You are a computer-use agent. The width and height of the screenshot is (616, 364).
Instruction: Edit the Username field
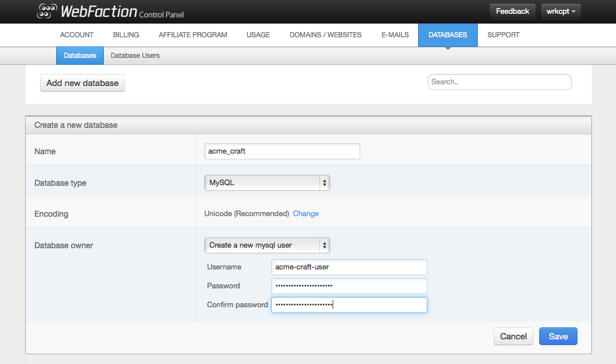[x=349, y=267]
